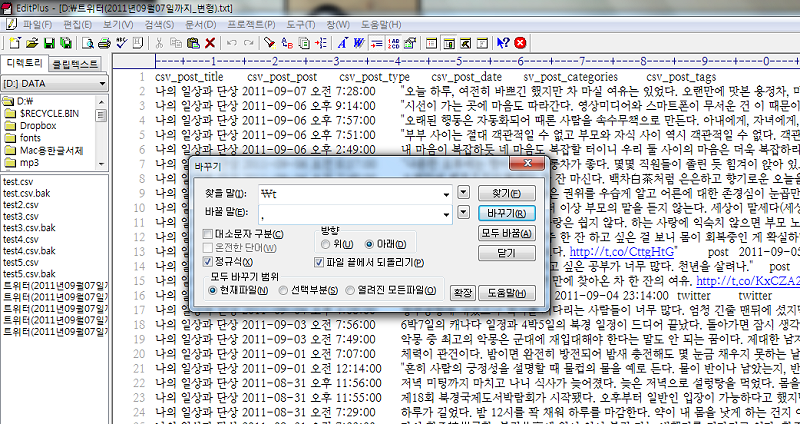Toggle line numbers 1AB 2CD icon
Viewport: 800px width, 424px height.
click(393, 43)
